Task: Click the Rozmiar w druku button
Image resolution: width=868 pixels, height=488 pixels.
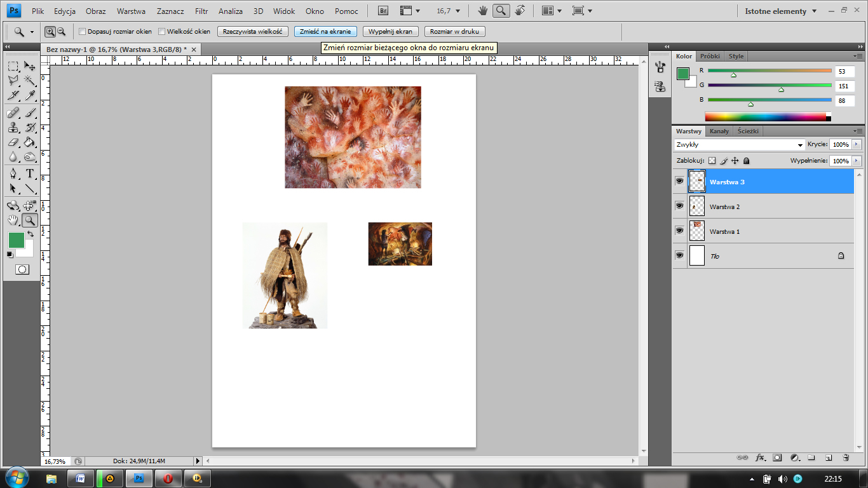Action: click(x=454, y=31)
